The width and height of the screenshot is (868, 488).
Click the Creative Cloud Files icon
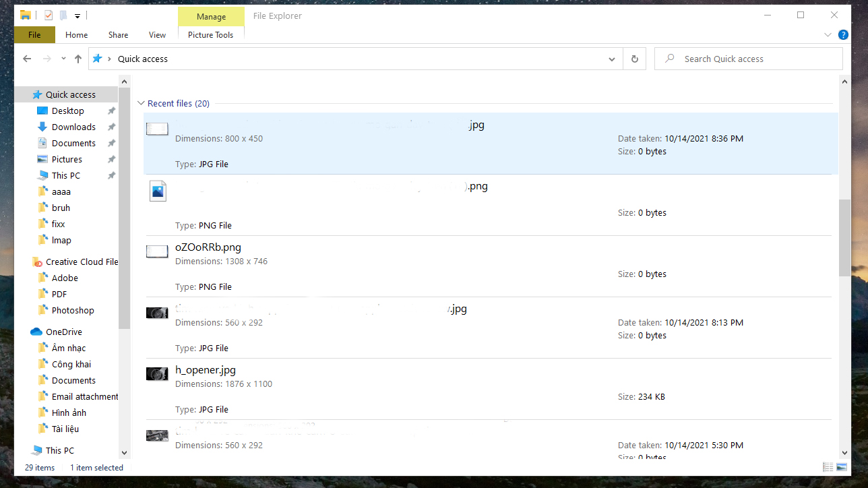click(37, 262)
